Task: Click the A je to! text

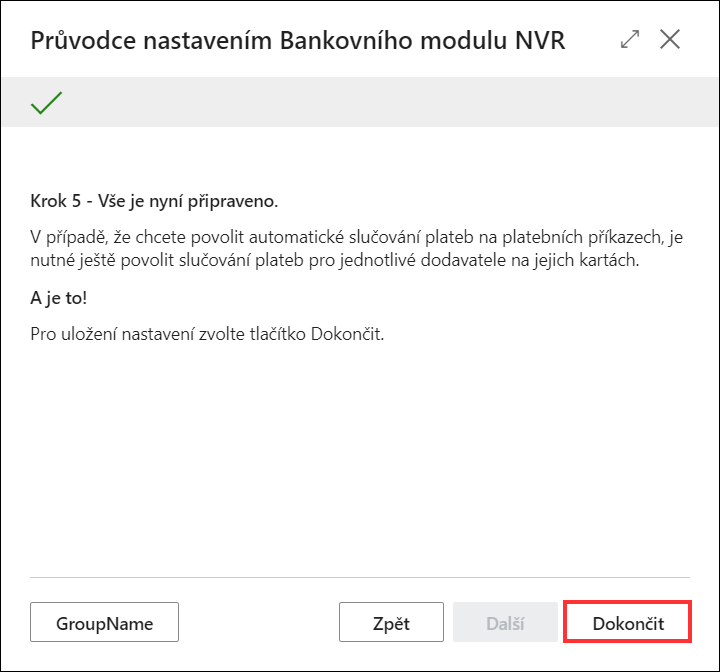Action: point(59,298)
